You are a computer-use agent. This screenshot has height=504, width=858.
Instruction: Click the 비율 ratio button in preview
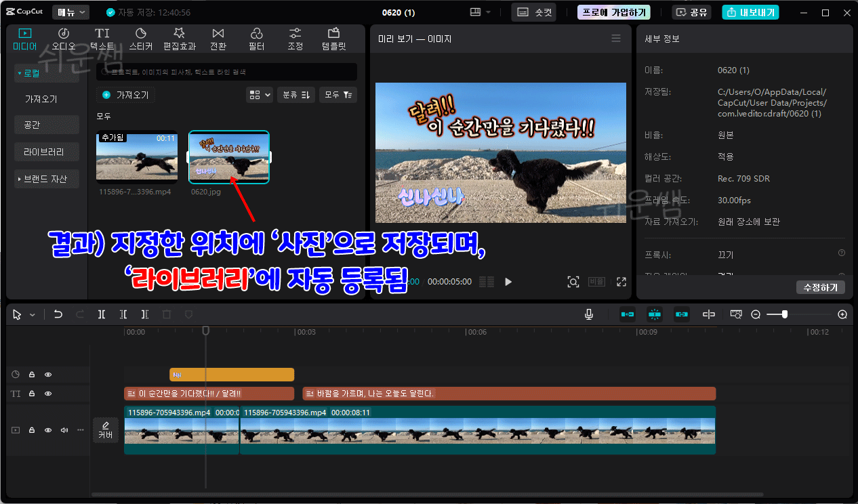596,282
